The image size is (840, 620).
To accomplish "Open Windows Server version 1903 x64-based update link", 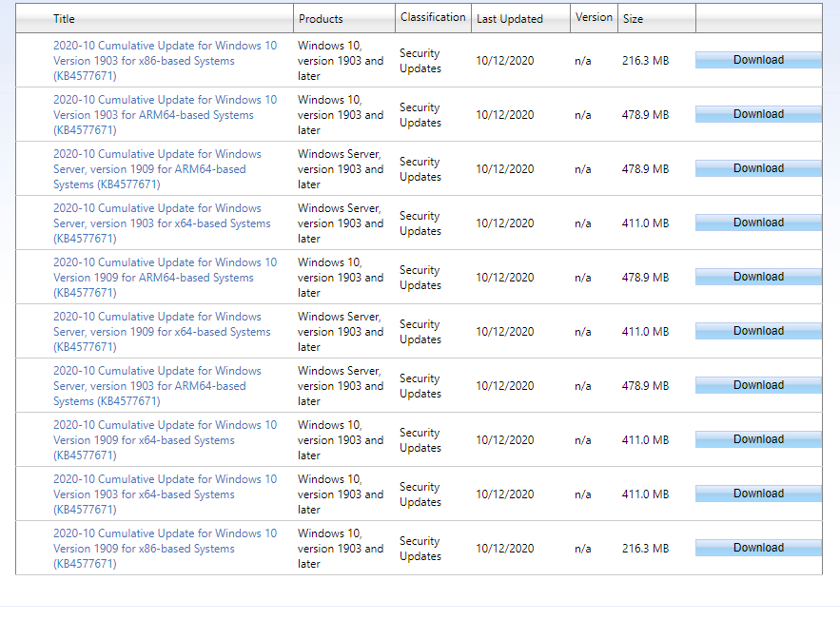I will pos(162,223).
